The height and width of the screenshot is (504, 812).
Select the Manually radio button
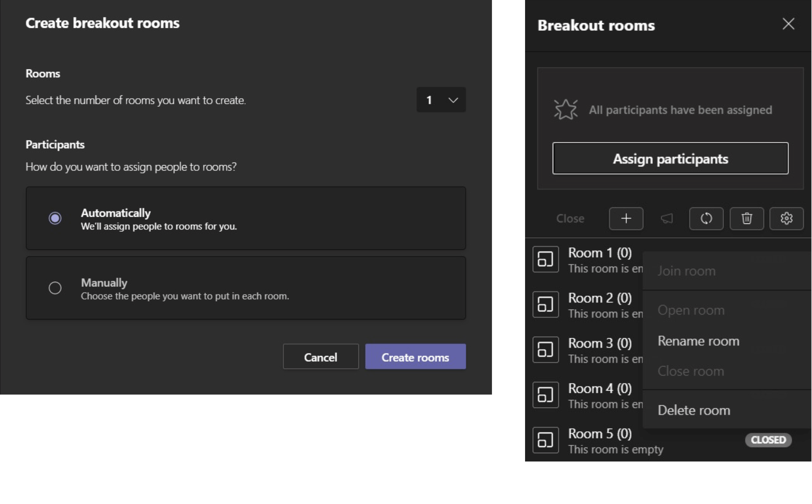point(55,288)
